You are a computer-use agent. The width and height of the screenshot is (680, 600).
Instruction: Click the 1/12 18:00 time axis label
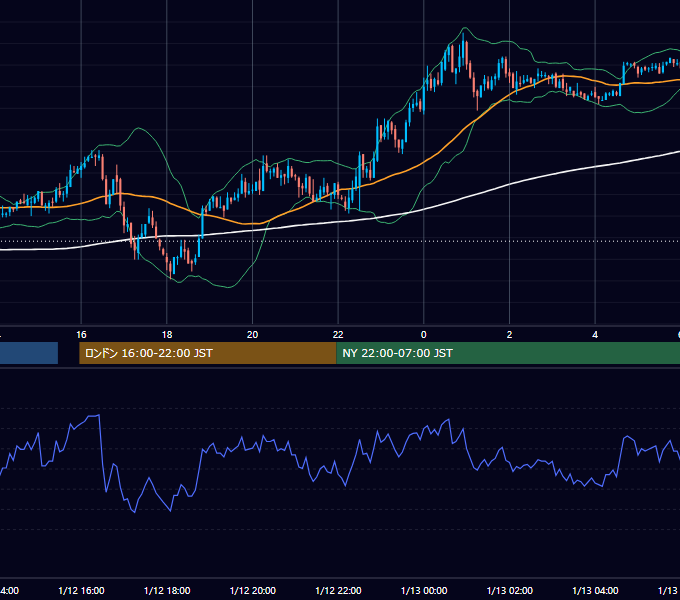pos(167,590)
